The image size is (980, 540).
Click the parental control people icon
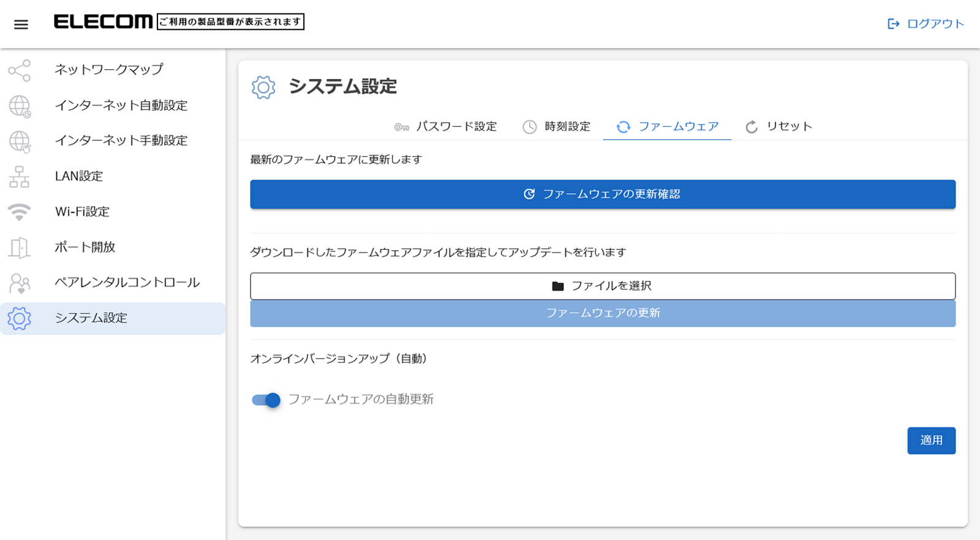pyautogui.click(x=20, y=283)
